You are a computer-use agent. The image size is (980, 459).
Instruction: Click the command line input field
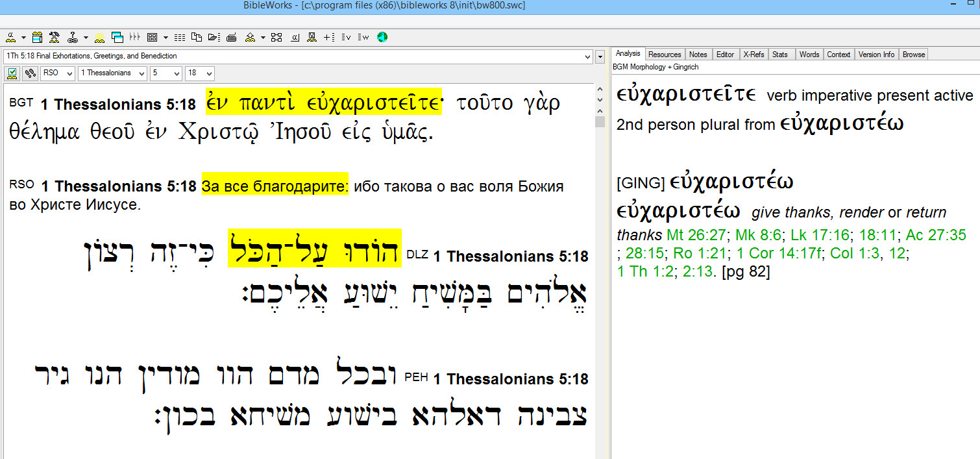(x=297, y=56)
